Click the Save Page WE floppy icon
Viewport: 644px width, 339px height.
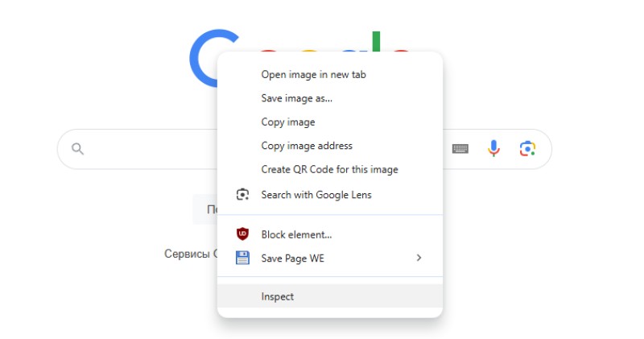[x=242, y=258]
